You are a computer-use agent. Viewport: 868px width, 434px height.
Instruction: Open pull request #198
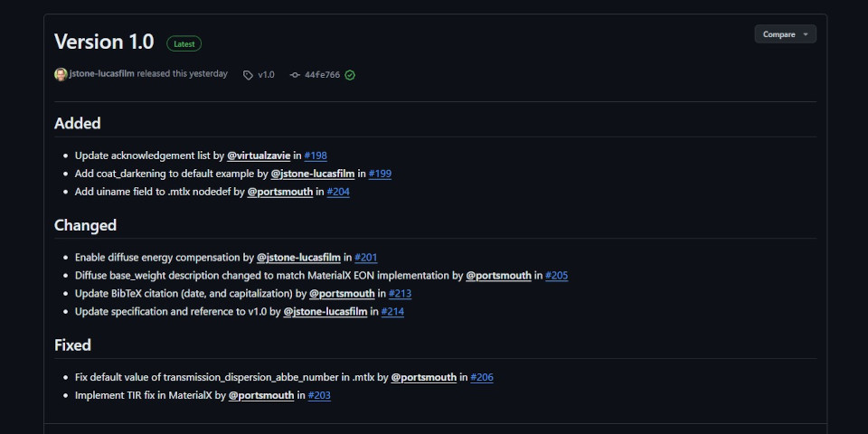tap(316, 156)
